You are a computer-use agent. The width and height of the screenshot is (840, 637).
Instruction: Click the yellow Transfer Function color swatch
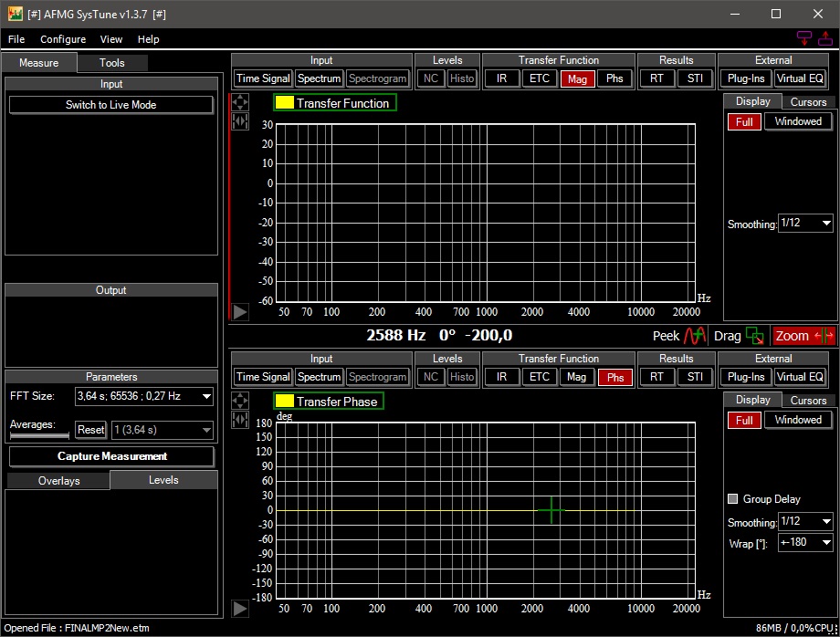tap(284, 103)
